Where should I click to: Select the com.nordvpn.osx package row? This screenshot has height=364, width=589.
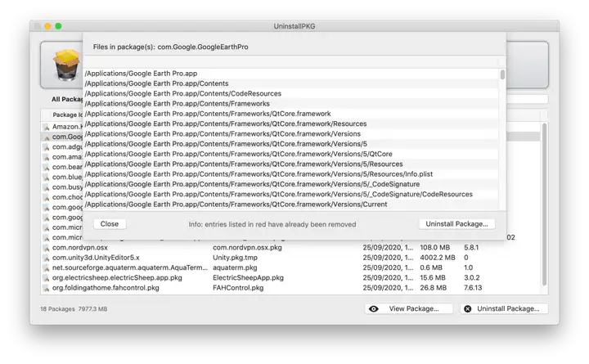tap(290, 248)
